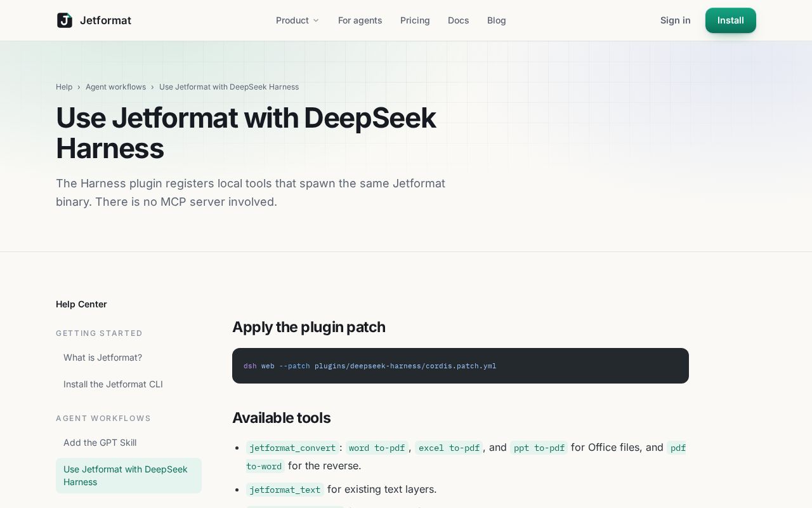Viewport: 812px width, 508px height.
Task: Visit the Blog nav link
Action: click(x=497, y=20)
